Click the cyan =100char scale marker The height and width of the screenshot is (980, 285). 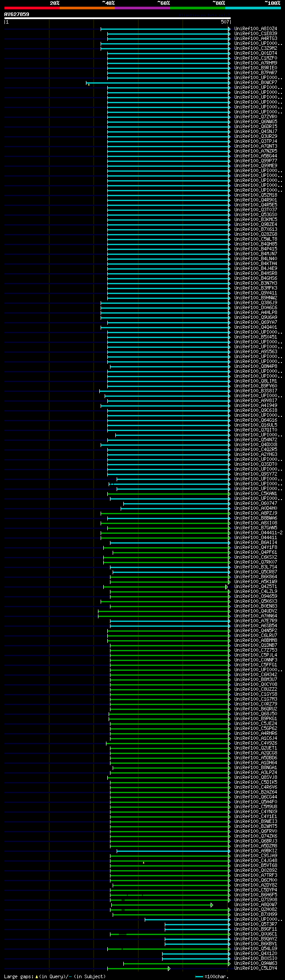[199, 976]
